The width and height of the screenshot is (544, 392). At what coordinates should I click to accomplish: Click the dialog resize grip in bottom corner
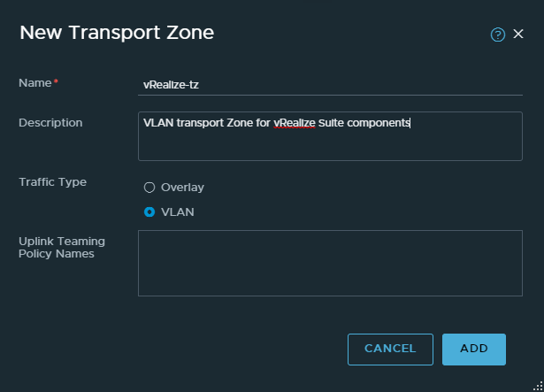click(539, 387)
